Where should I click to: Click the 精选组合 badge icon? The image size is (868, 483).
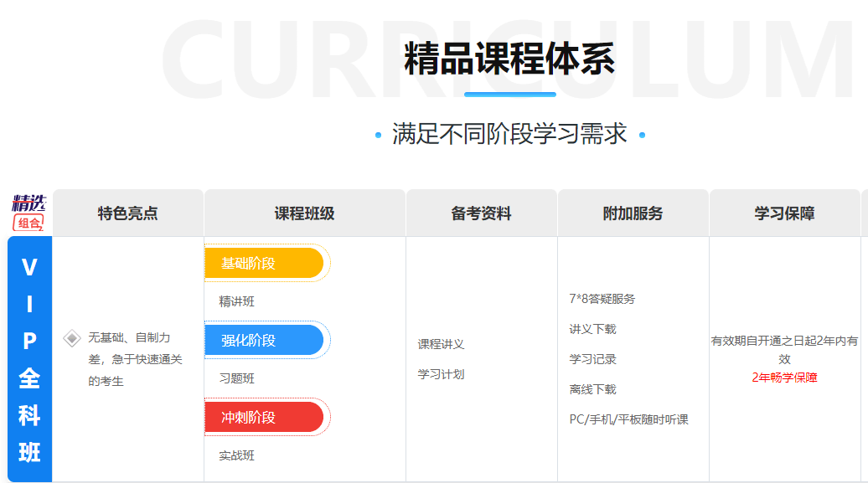(x=29, y=213)
